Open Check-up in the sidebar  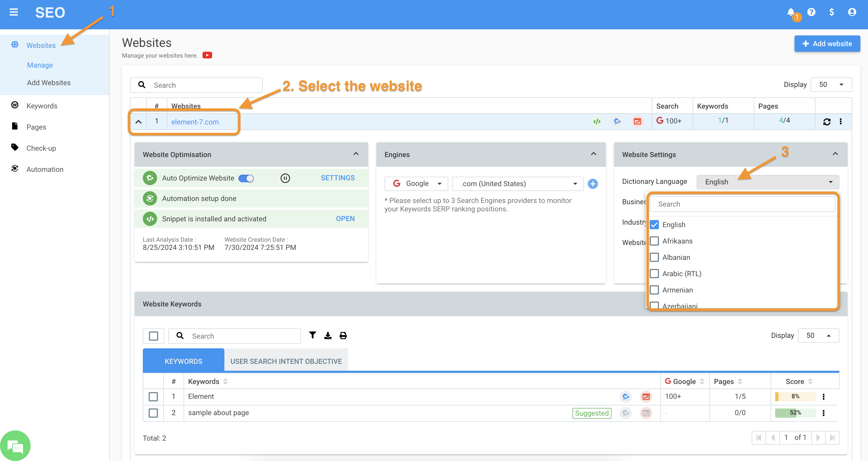tap(41, 148)
